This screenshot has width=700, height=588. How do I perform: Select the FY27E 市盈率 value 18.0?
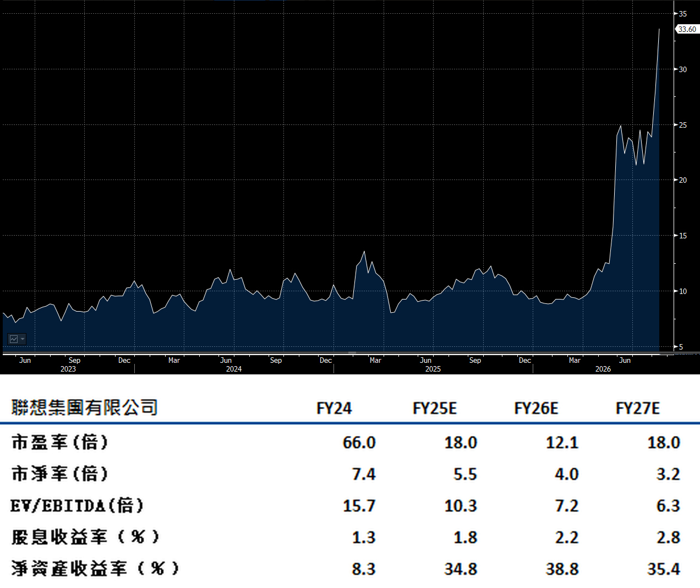(664, 443)
